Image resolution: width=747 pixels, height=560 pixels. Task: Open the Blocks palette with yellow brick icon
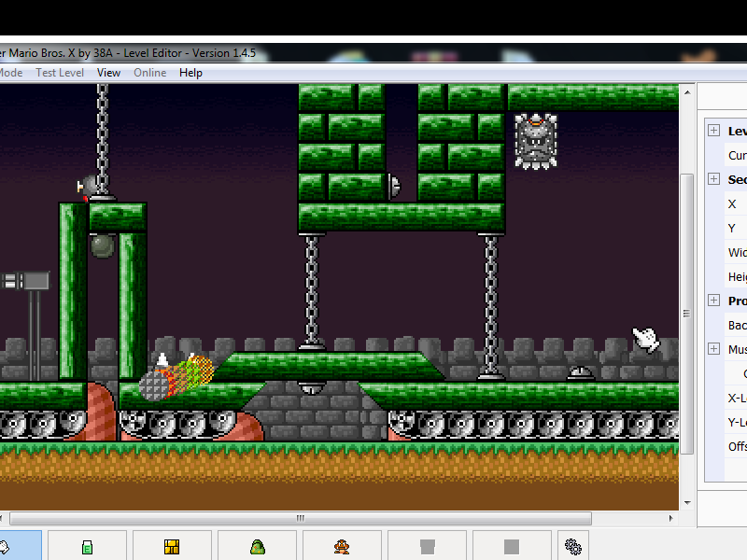coord(172,546)
